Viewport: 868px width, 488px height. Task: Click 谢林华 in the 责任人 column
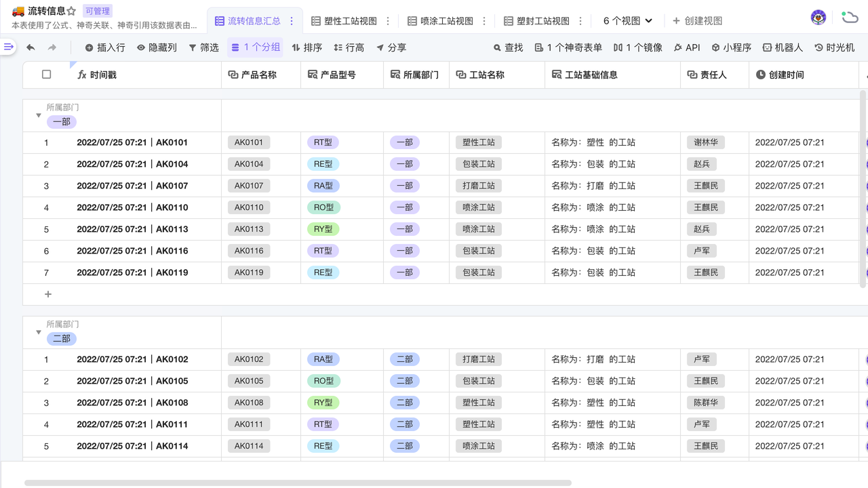click(x=706, y=142)
